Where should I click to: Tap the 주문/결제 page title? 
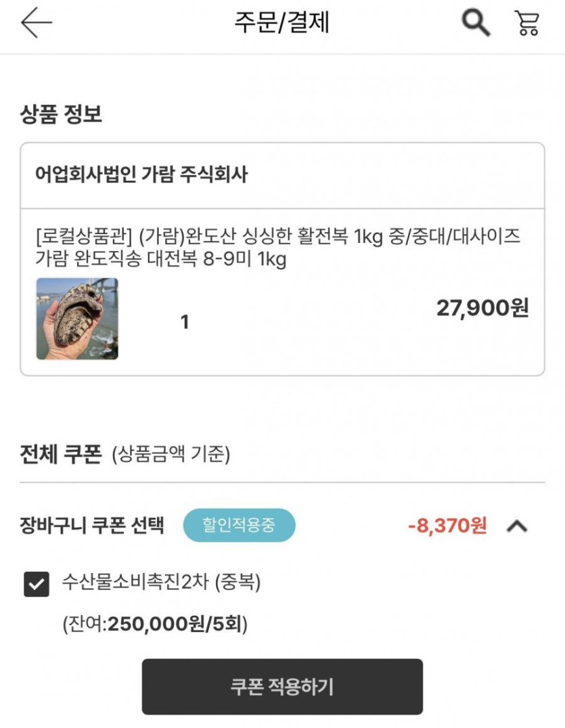pos(281,23)
